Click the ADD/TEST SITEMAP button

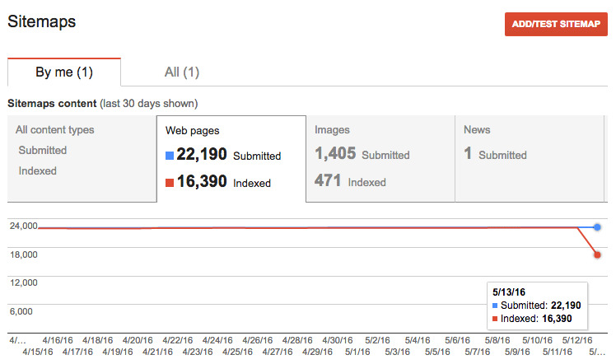(556, 24)
